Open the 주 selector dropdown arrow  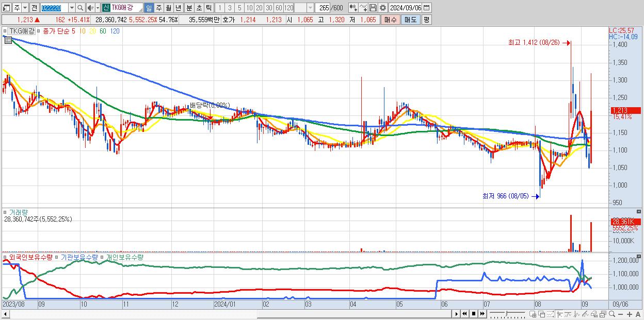(25, 8)
